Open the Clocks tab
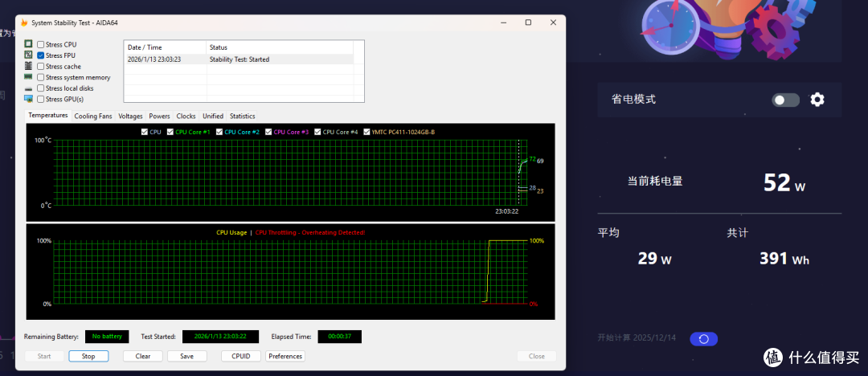The width and height of the screenshot is (868, 376). tap(186, 116)
